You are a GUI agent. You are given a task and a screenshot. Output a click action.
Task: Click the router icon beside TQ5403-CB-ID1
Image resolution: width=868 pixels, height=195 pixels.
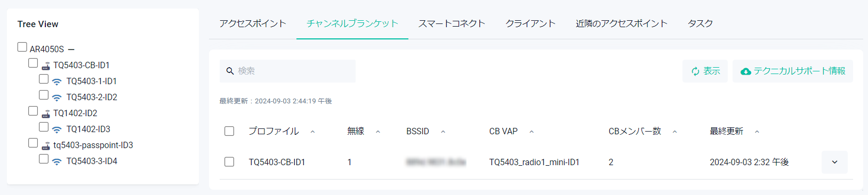coord(46,66)
